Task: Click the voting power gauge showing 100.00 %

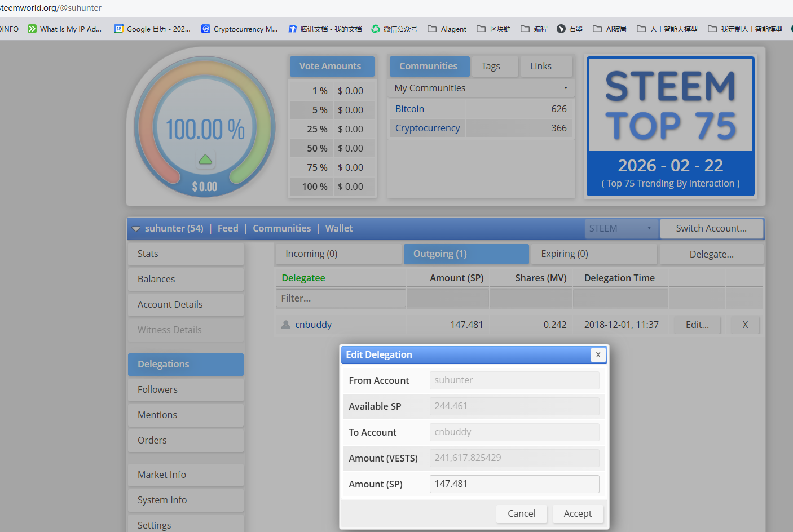Action: click(205, 127)
